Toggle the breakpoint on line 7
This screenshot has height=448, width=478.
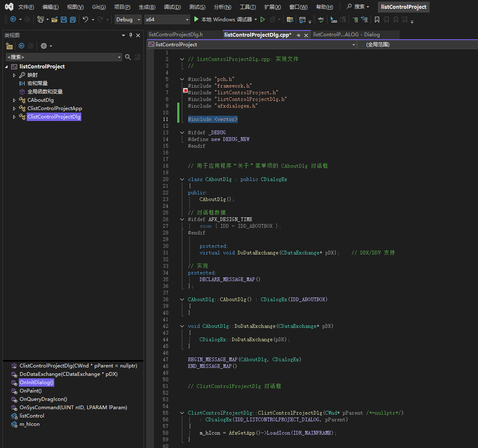tap(185, 91)
